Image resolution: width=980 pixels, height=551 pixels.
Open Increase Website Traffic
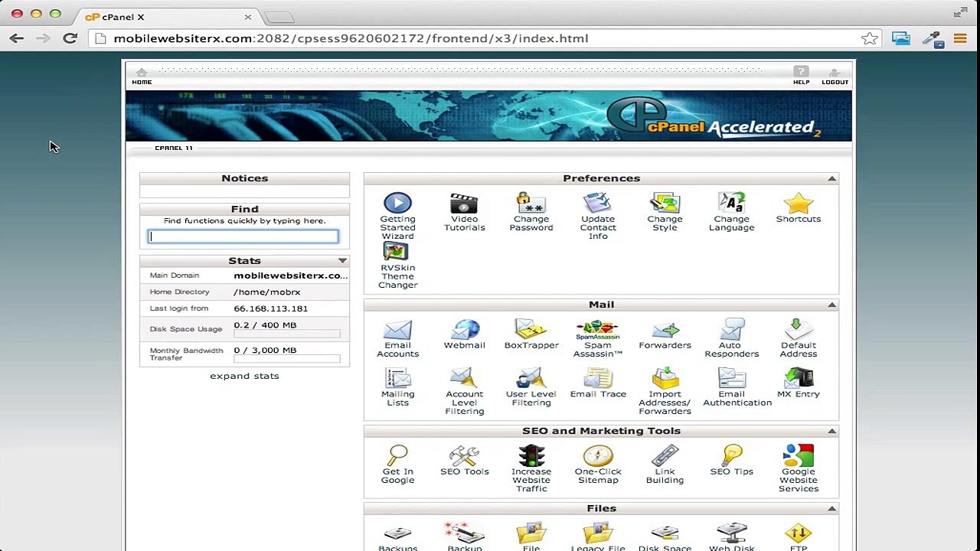click(531, 468)
